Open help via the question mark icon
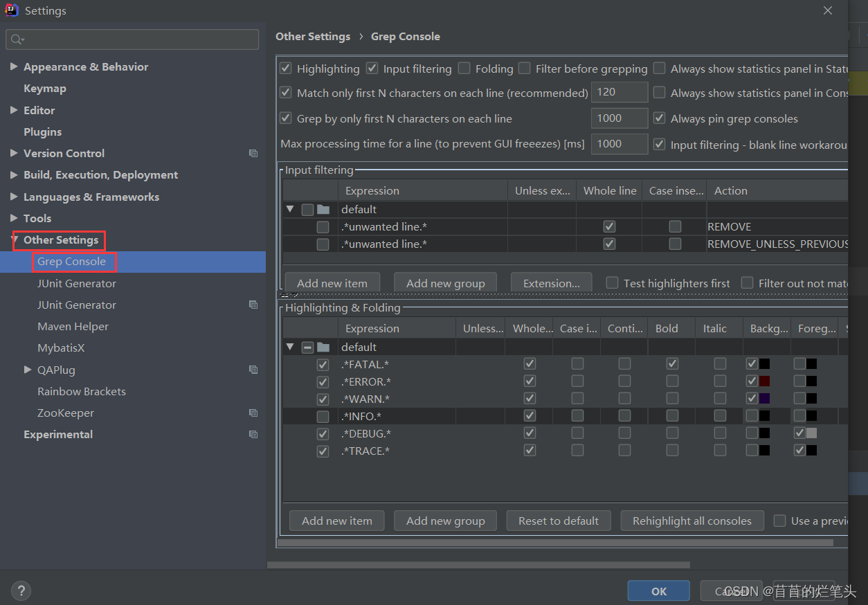Screen dimensions: 868x605 [x=21, y=591]
